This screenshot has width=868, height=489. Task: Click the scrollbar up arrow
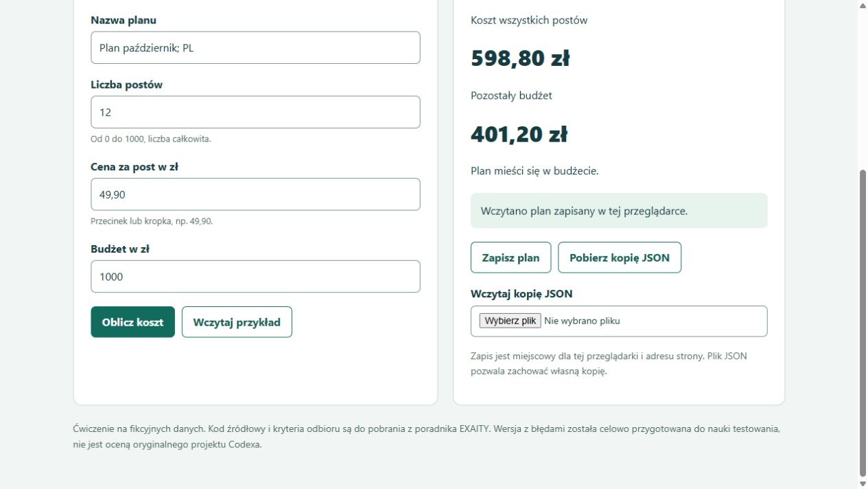[x=863, y=5]
